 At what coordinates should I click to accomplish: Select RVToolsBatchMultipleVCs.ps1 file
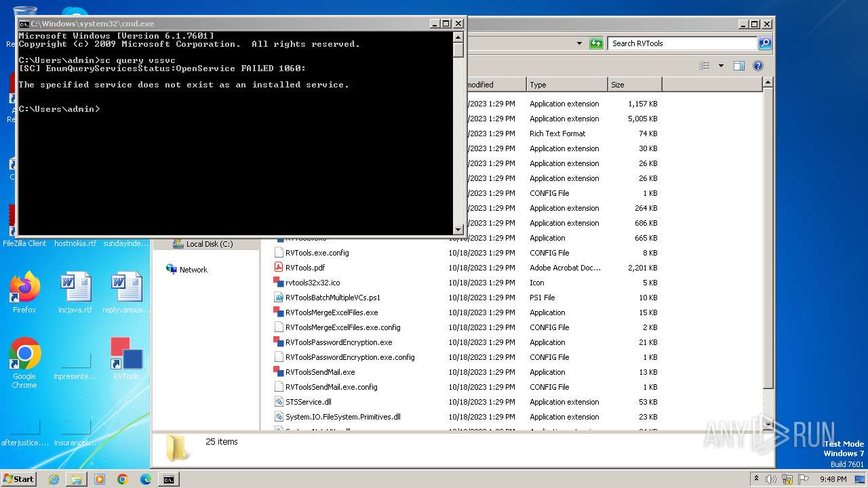332,298
